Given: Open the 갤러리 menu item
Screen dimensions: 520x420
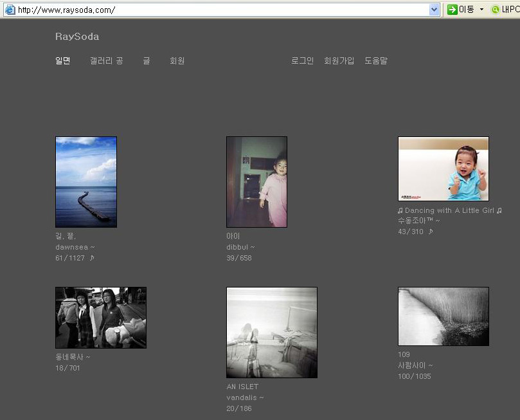Looking at the screenshot, I should click(106, 60).
